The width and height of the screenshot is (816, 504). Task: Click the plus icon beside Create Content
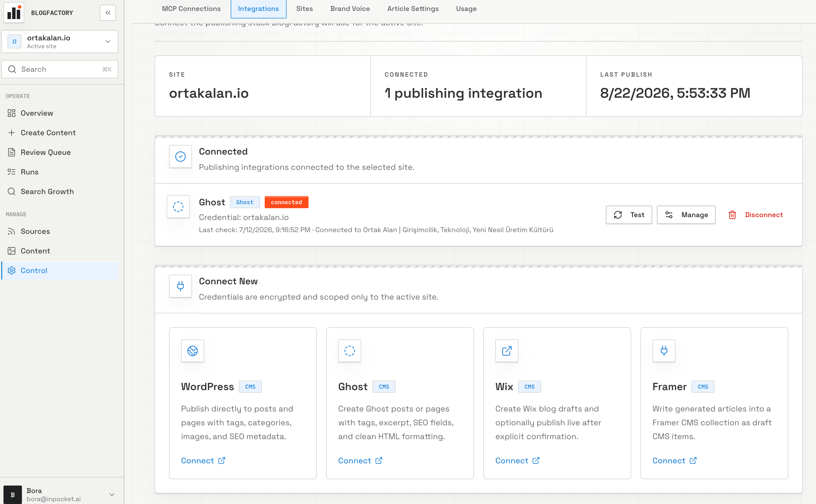pos(12,133)
